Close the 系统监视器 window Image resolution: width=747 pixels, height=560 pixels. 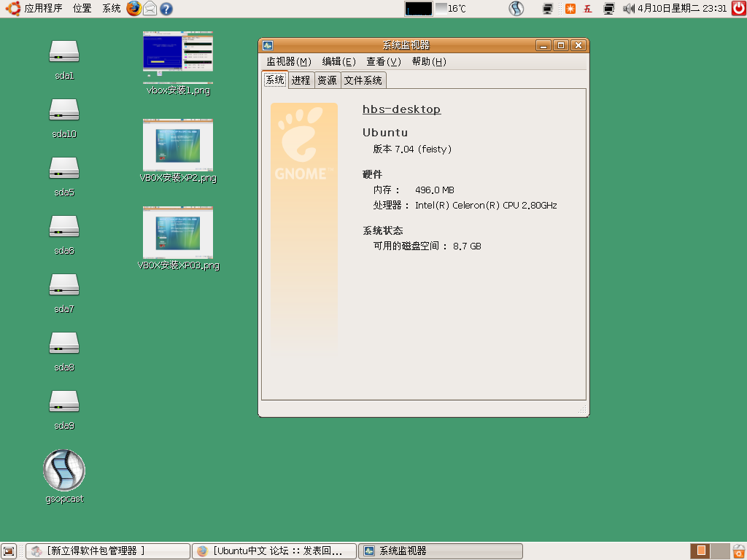tap(578, 45)
